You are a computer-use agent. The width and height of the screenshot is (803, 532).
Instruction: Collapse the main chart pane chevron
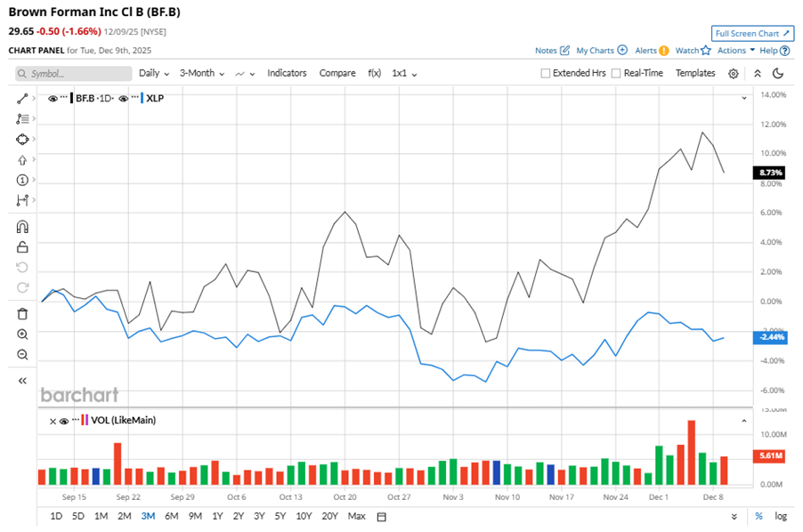pos(744,98)
